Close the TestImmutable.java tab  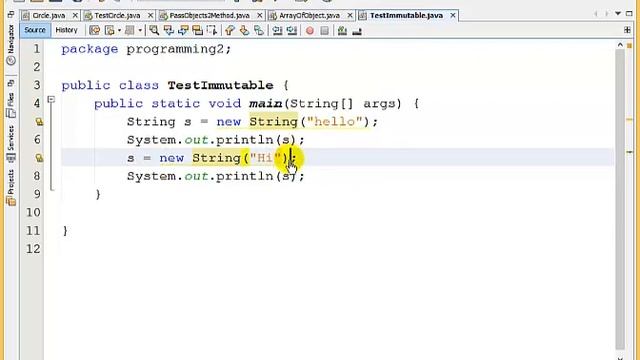pos(453,16)
